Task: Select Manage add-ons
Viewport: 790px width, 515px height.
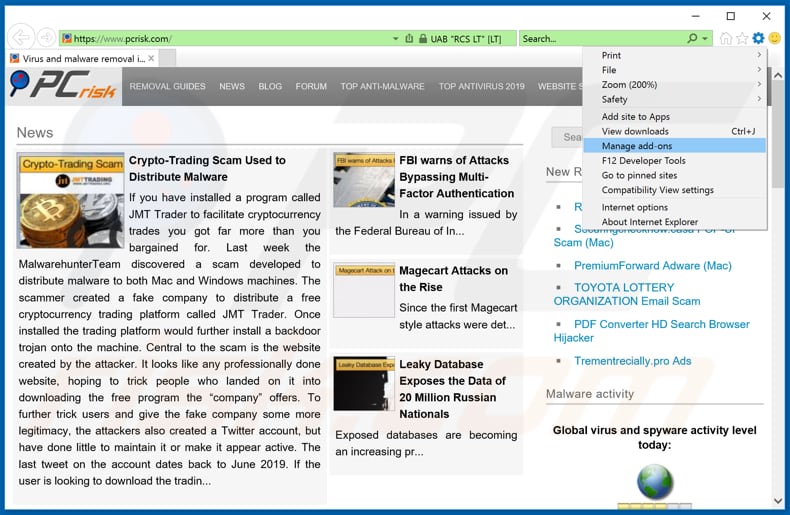Action: 675,146
